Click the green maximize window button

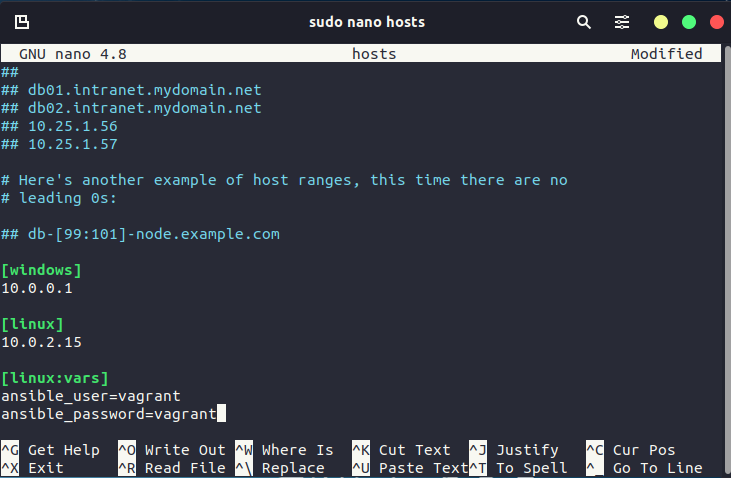[689, 22]
